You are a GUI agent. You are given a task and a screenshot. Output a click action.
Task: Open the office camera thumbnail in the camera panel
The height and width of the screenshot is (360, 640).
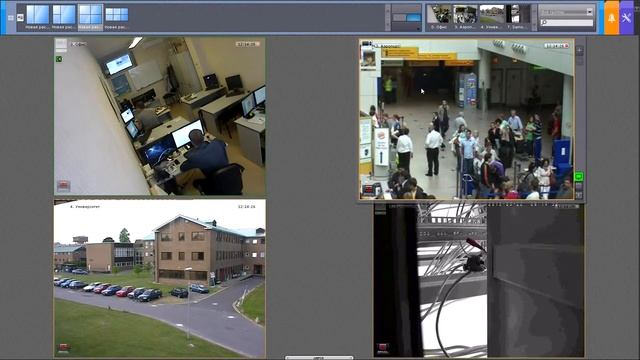tap(439, 14)
